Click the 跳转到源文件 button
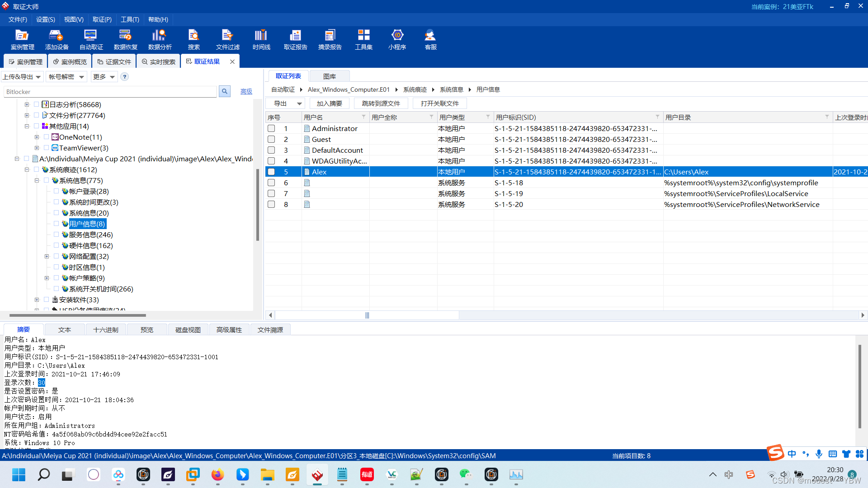The image size is (868, 488). (x=381, y=103)
